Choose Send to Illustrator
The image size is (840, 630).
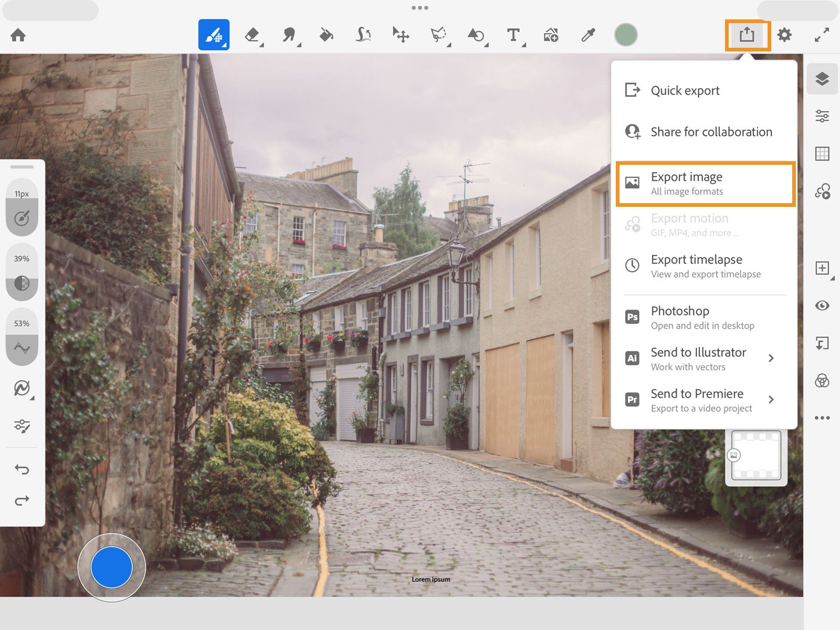pyautogui.click(x=704, y=359)
